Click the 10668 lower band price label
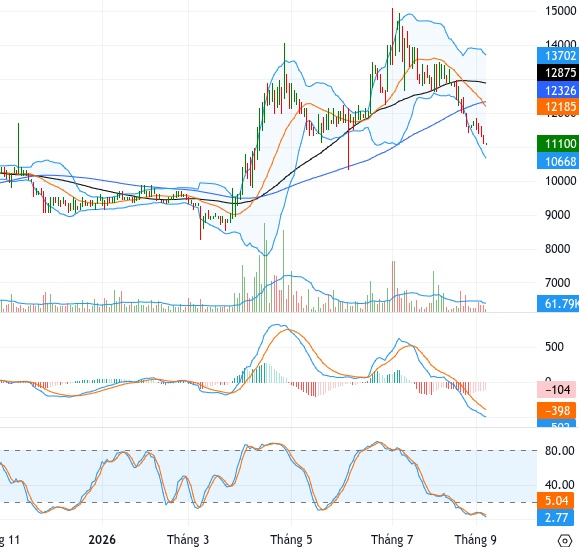The width and height of the screenshot is (579, 547). coord(558,161)
